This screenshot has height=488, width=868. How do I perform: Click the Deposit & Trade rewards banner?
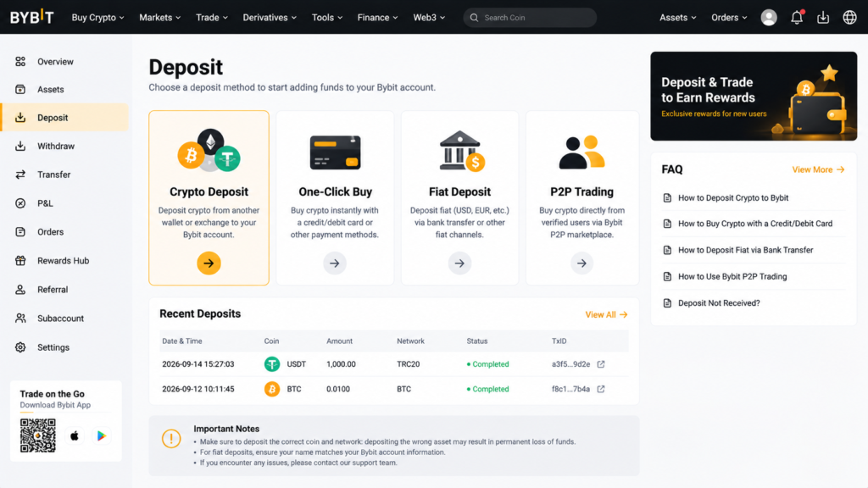point(754,97)
